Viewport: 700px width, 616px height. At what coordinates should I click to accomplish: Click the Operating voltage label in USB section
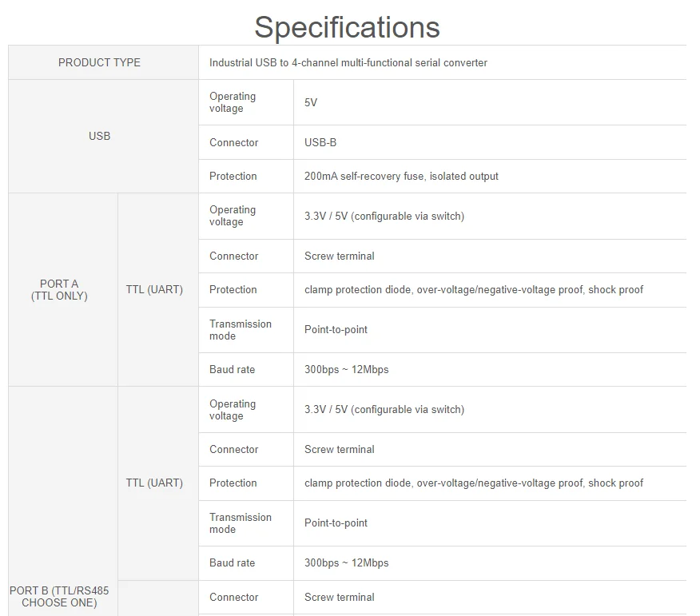233,102
